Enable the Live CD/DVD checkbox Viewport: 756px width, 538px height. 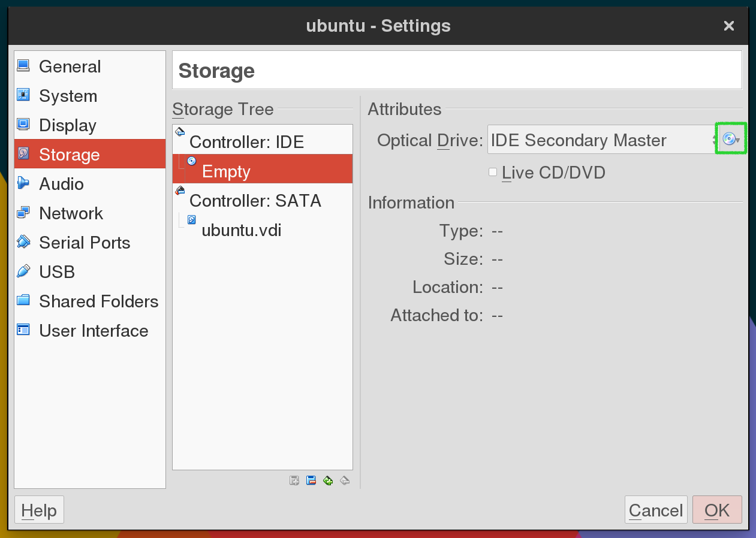tap(493, 173)
